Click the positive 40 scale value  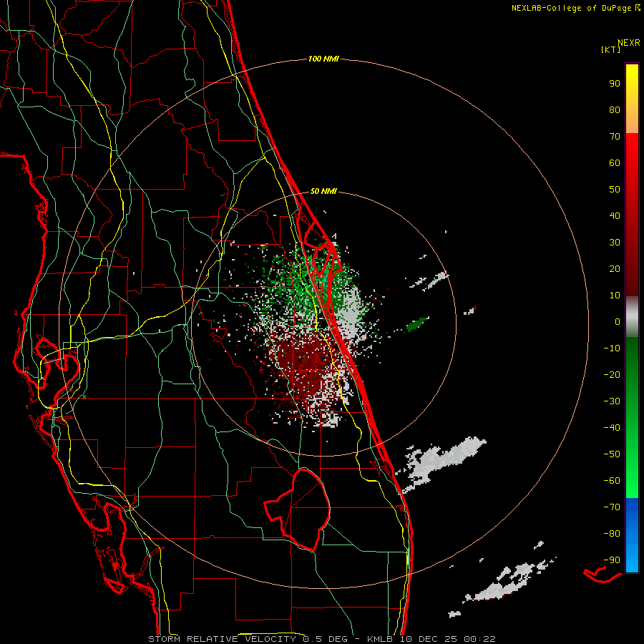[615, 215]
